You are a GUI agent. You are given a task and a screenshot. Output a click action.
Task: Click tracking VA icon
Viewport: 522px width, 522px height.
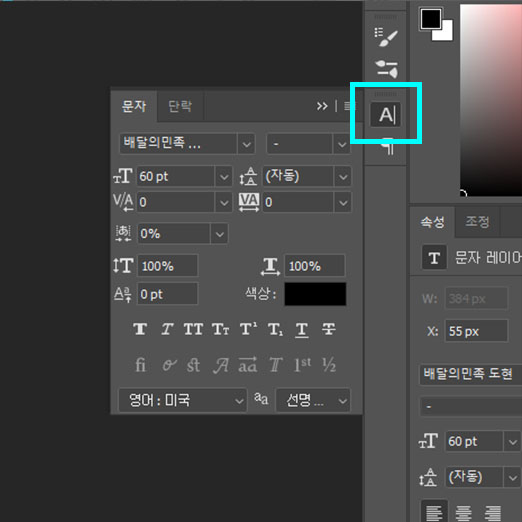(x=249, y=202)
